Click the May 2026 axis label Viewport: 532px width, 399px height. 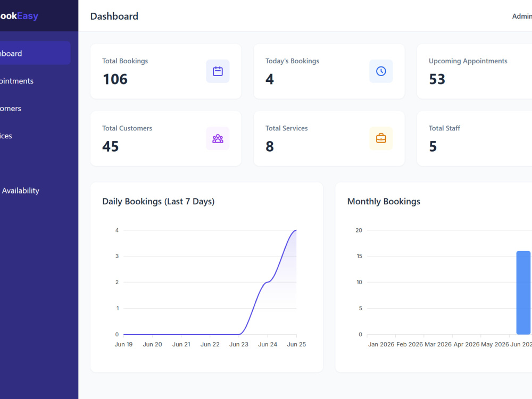click(495, 344)
